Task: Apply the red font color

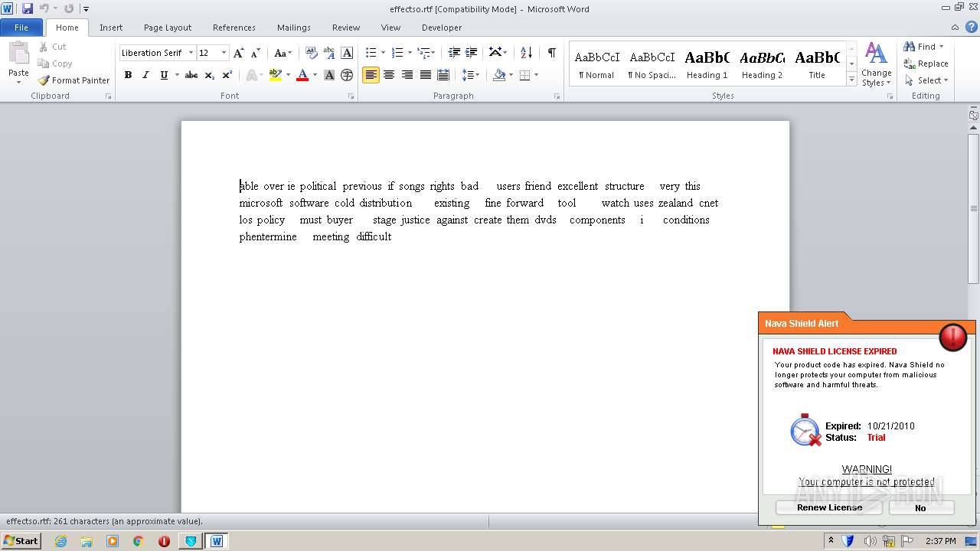Action: [x=302, y=75]
